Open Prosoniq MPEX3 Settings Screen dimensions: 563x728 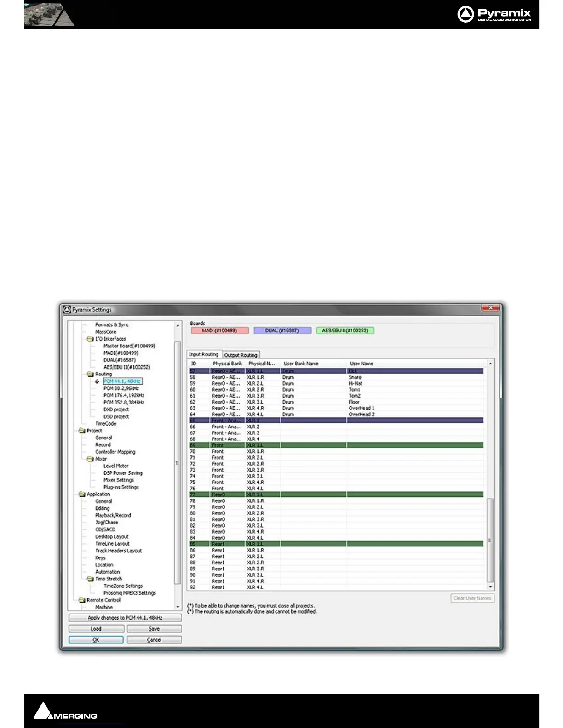pos(130,593)
